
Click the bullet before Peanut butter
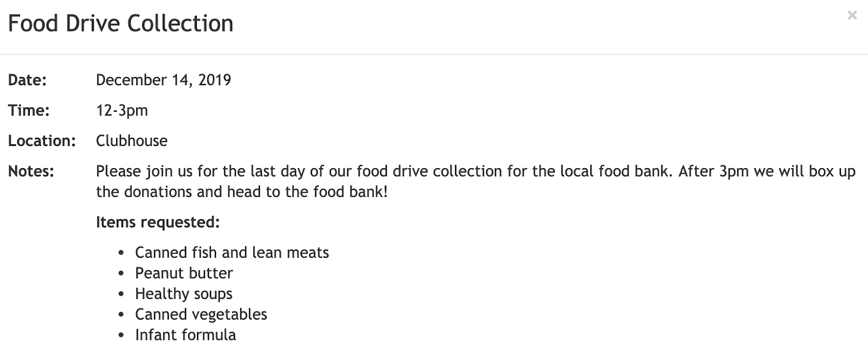(x=122, y=273)
